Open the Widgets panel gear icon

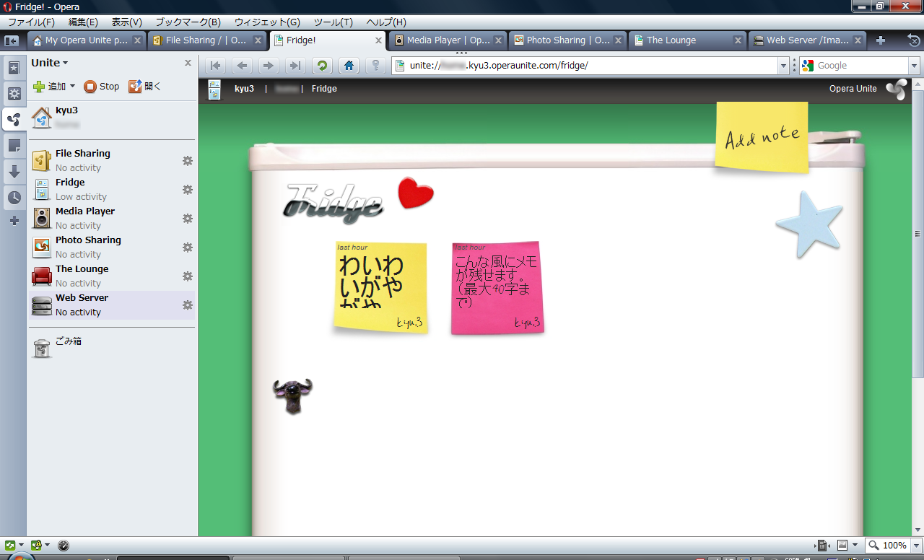point(14,94)
